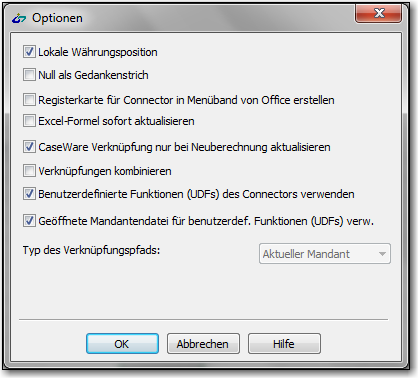Enable Excel-Formel sofort aktualisieren checkbox
Viewport: 418px width, 378px height.
pyautogui.click(x=29, y=121)
